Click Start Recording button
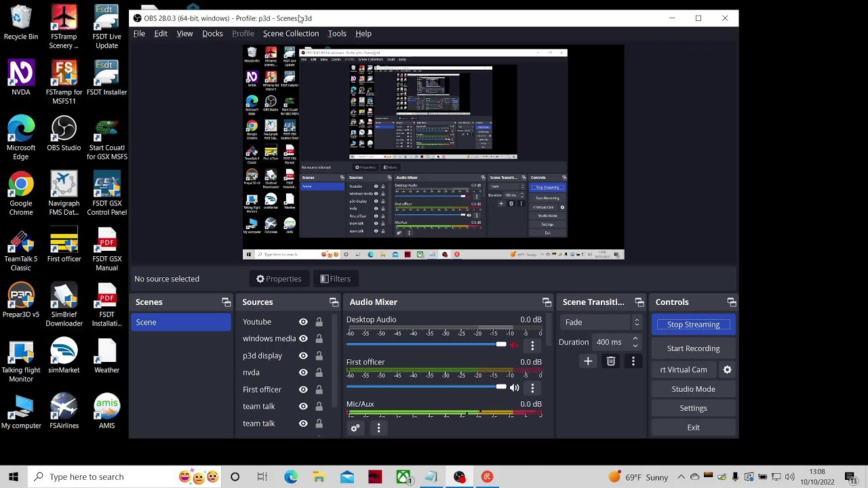The image size is (868, 488). [693, 348]
